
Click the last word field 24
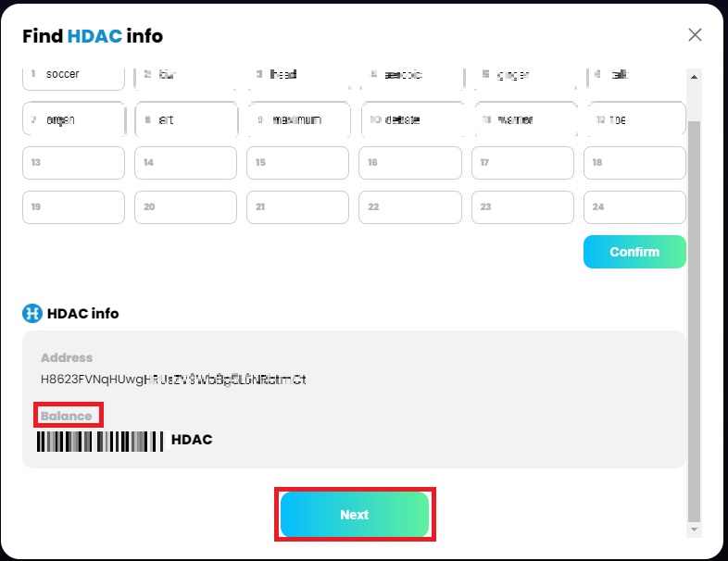635,206
